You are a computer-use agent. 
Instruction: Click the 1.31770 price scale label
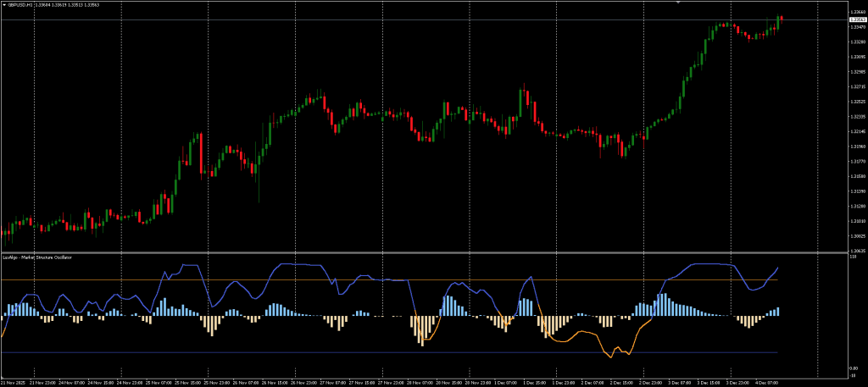coord(858,162)
